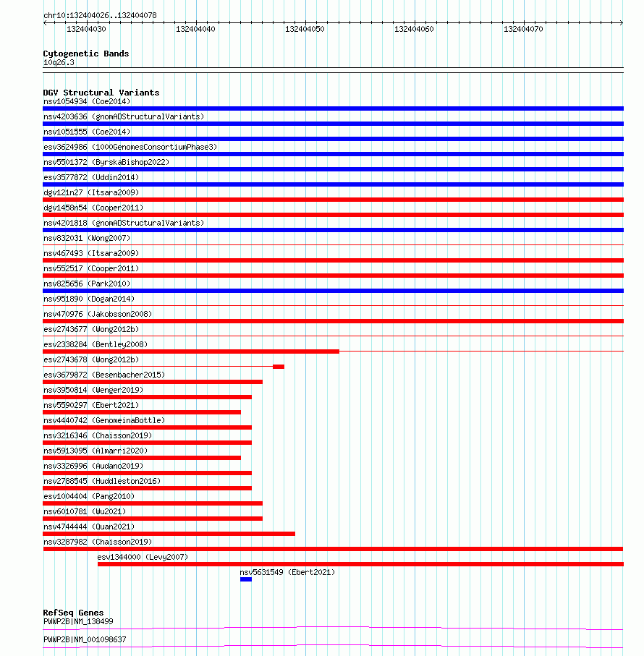The image size is (644, 656).
Task: Click ruler position 132404040
Action: (x=195, y=29)
